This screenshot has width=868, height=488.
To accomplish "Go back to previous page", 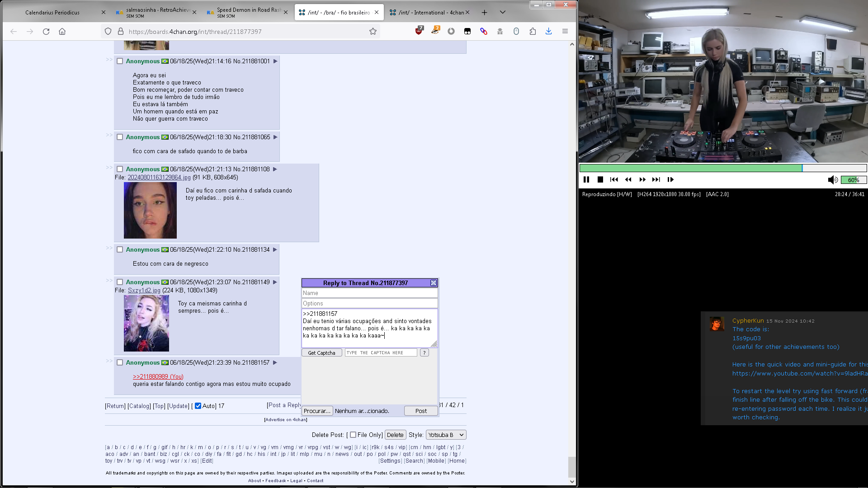I will point(14,32).
